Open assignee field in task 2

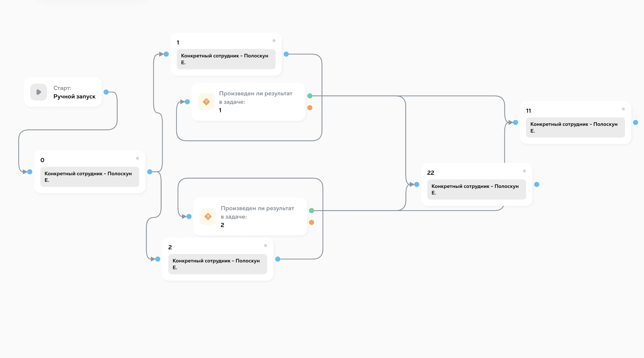pyautogui.click(x=218, y=264)
